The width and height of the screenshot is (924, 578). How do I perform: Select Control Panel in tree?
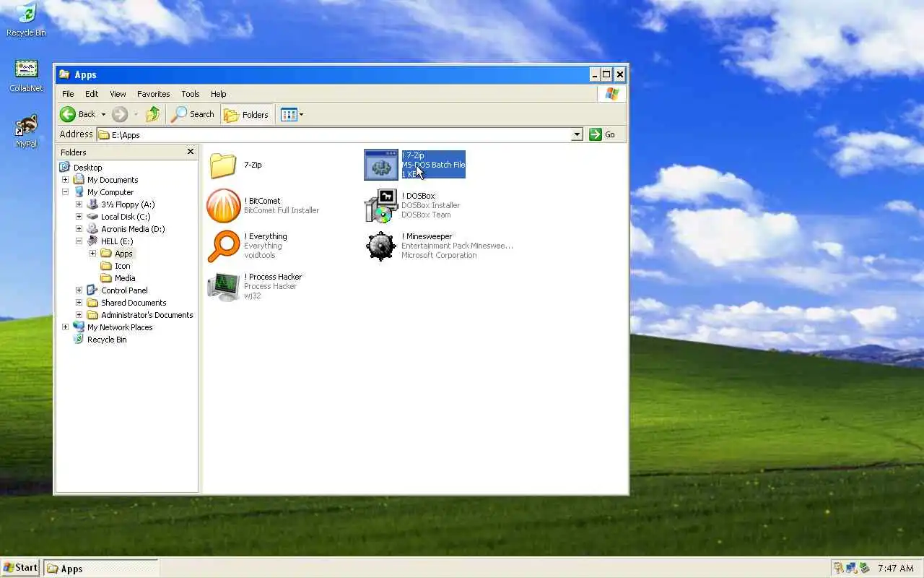[124, 290]
